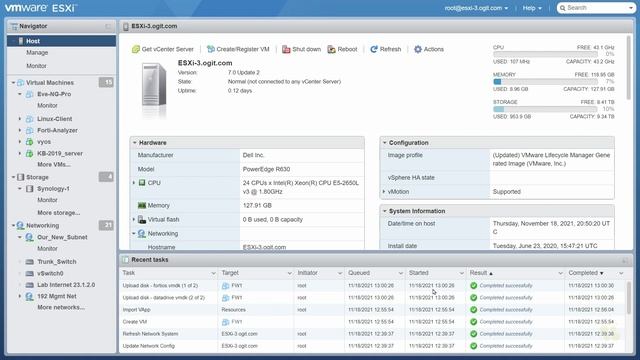
Task: Collapse the Eve-NG-Pro tree node
Action: click(x=20, y=94)
